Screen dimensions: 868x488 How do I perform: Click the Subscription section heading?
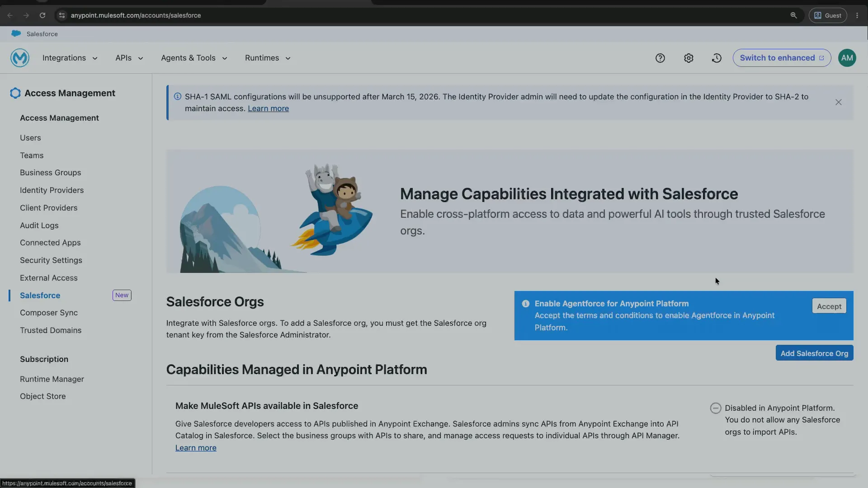[x=44, y=359]
